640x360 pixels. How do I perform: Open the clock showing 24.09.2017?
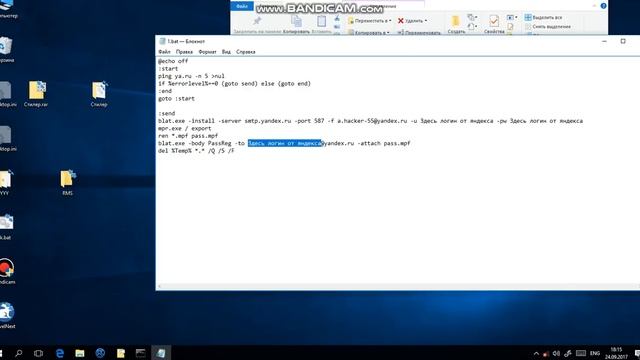(x=616, y=353)
